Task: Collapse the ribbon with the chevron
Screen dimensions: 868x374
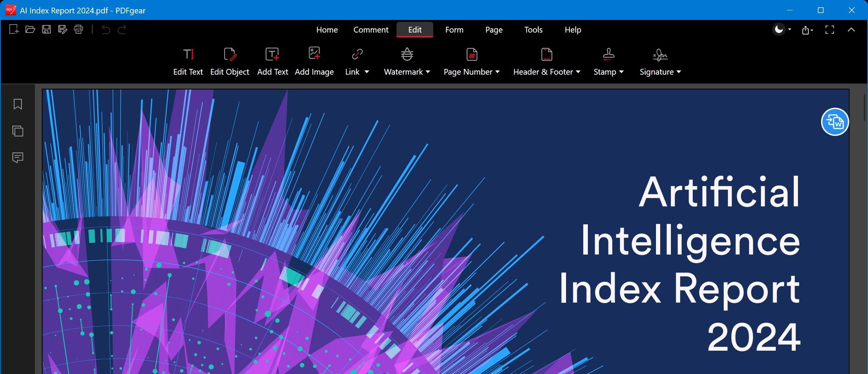Action: click(851, 29)
